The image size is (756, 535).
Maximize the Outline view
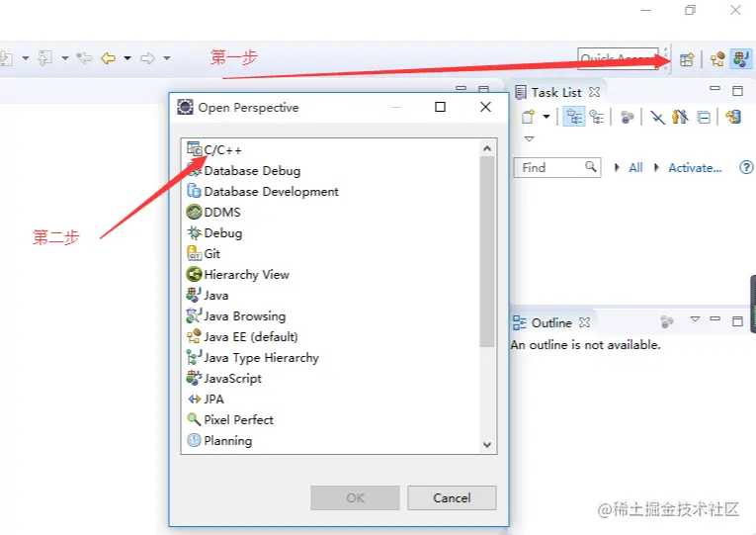737,321
